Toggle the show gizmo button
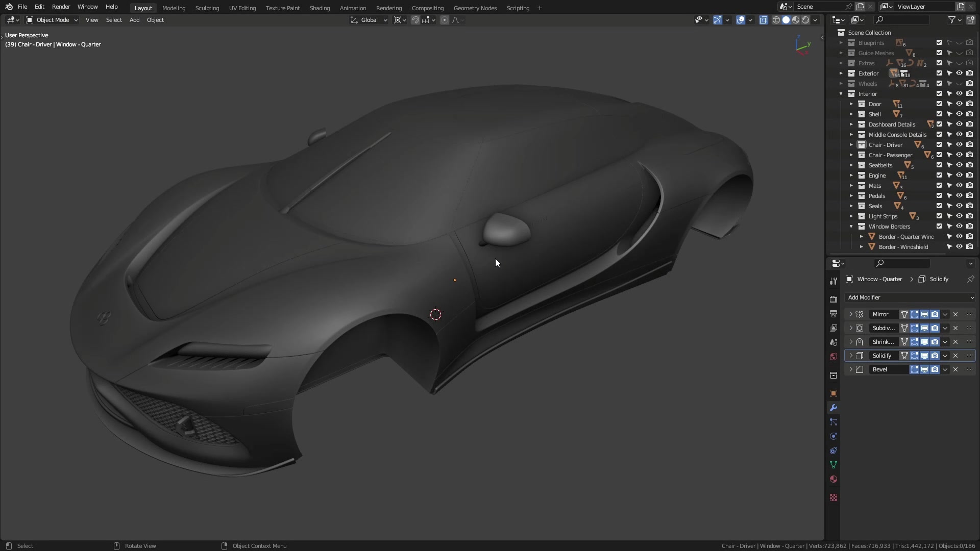This screenshot has width=980, height=551. [718, 20]
